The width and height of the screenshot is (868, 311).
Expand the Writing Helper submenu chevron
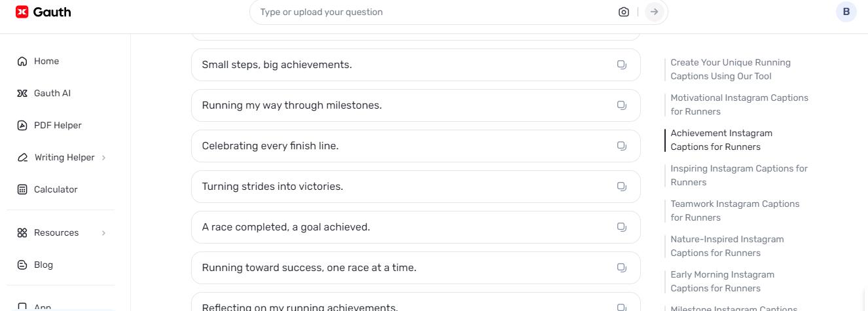[x=103, y=158]
